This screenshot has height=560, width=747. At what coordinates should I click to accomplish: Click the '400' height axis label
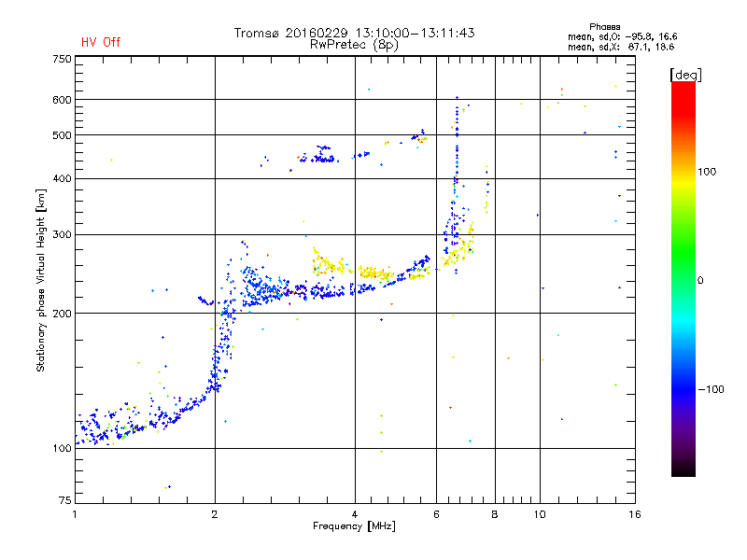point(62,178)
